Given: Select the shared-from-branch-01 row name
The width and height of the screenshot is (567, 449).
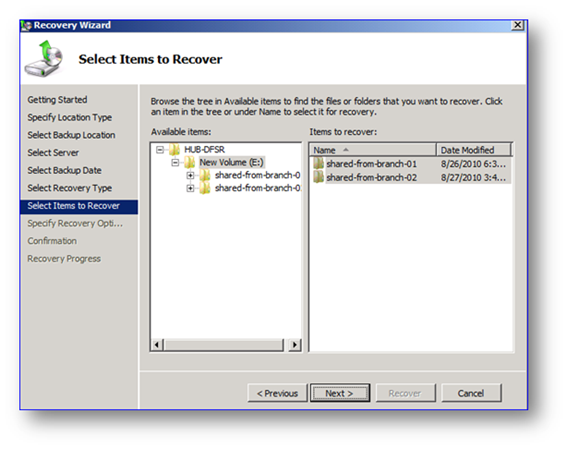Looking at the screenshot, I should point(372,164).
